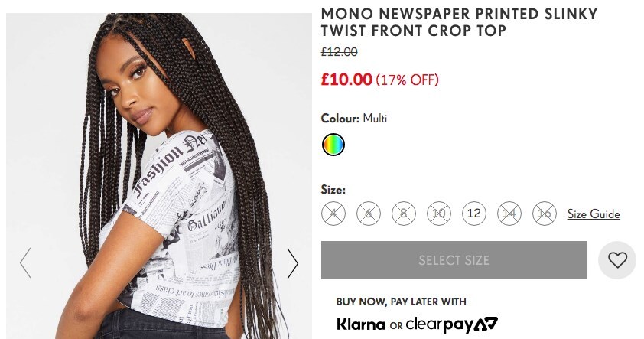
Task: Click the struck-through £12.00 original price
Action: [x=340, y=52]
